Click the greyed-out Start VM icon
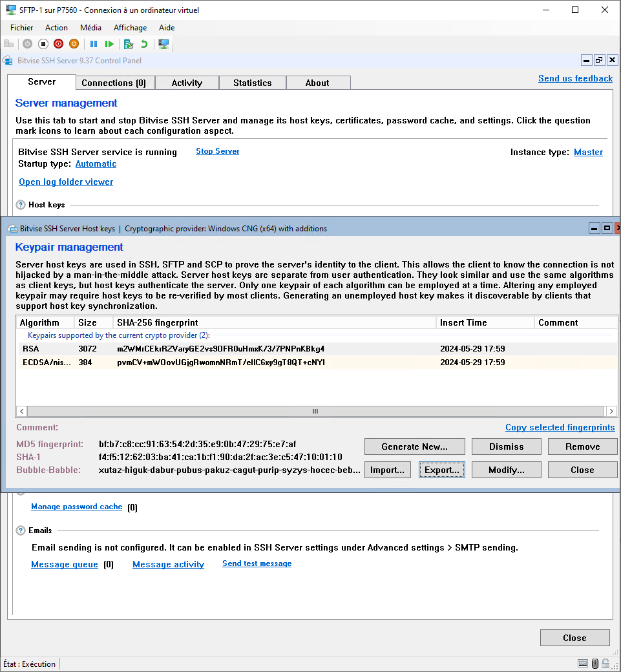This screenshot has width=621, height=672. point(27,44)
